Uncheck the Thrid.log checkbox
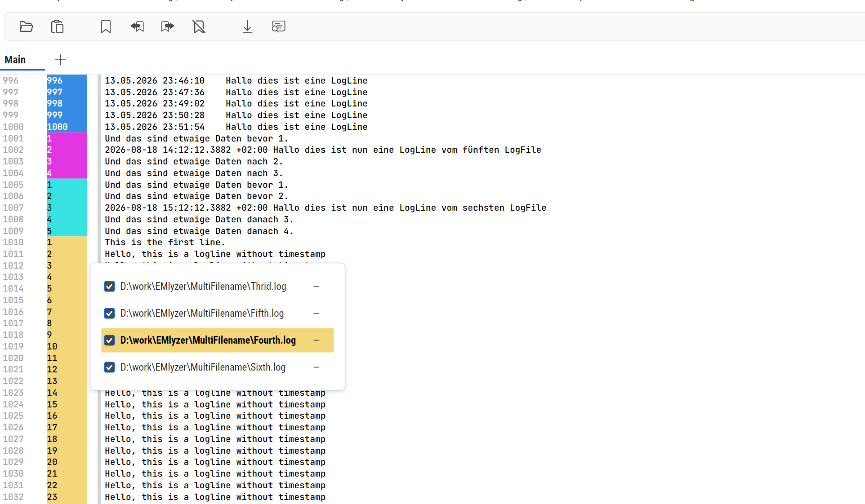Screen dimensions: 865x504 coord(109,287)
